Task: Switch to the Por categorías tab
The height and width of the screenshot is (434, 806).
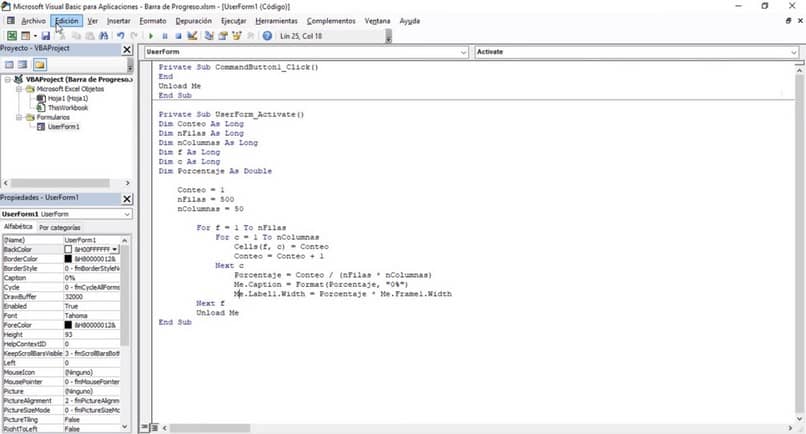Action: [x=62, y=228]
